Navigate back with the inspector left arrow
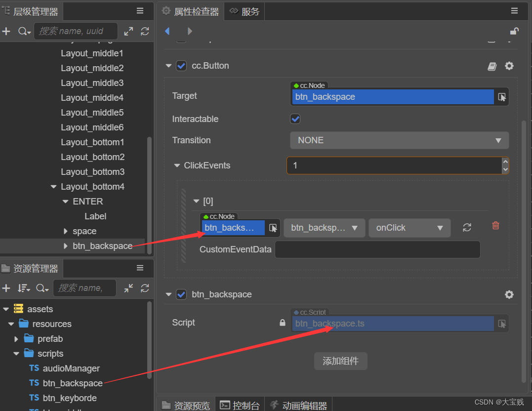Image resolution: width=532 pixels, height=411 pixels. [167, 31]
